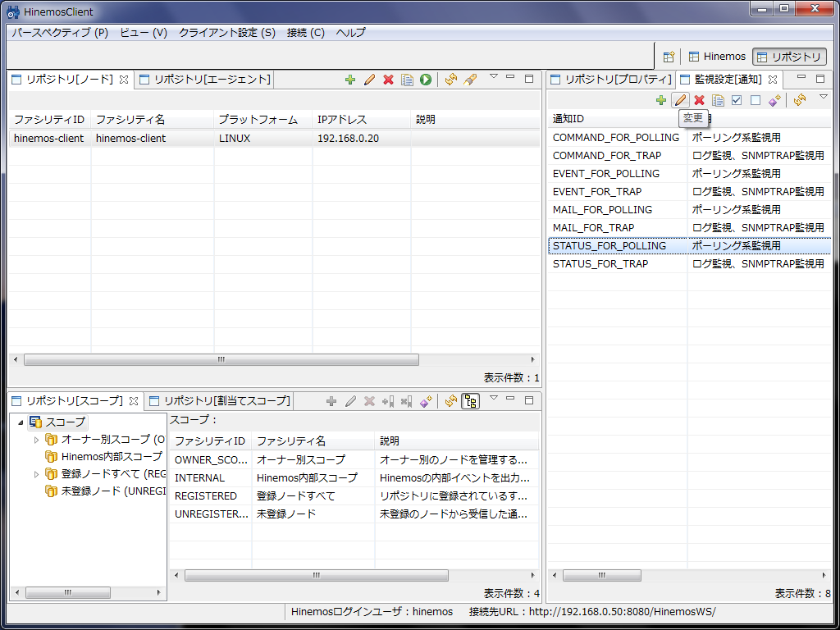Viewport: 840px width, 630px height.
Task: Click the purple diamond icon in notification toolbar
Action: point(774,100)
